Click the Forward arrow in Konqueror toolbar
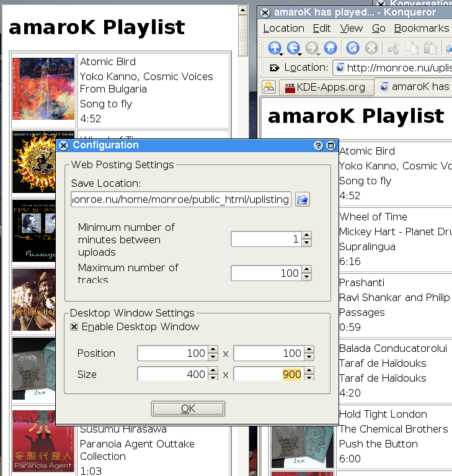Viewport: 452px width, 476px height. click(311, 48)
